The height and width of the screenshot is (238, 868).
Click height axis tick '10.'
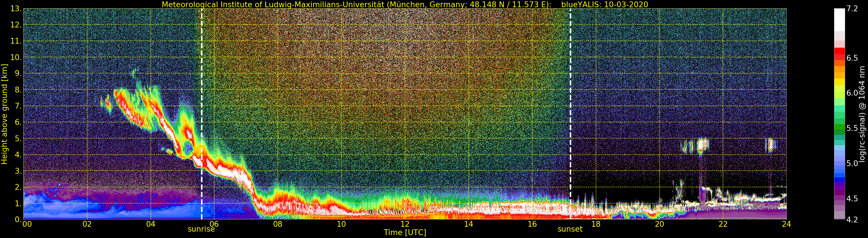point(16,57)
